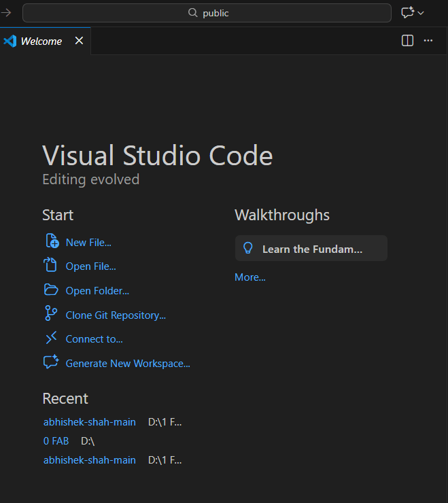
Task: Expand the chat dropdown chevron
Action: click(x=421, y=13)
